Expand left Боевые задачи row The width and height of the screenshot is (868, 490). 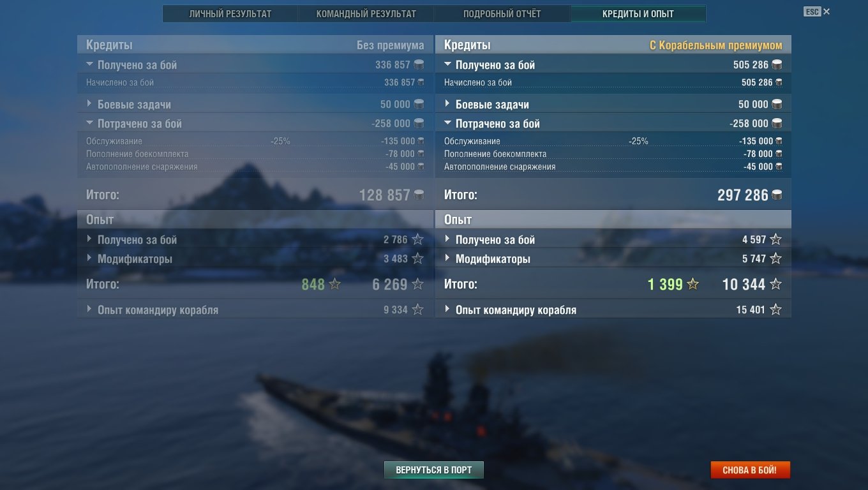[x=255, y=104]
